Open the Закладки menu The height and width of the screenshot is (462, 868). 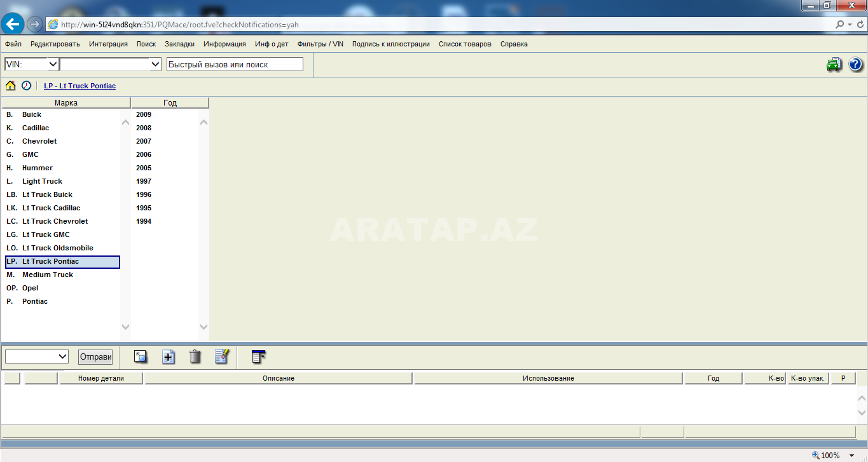coord(179,44)
